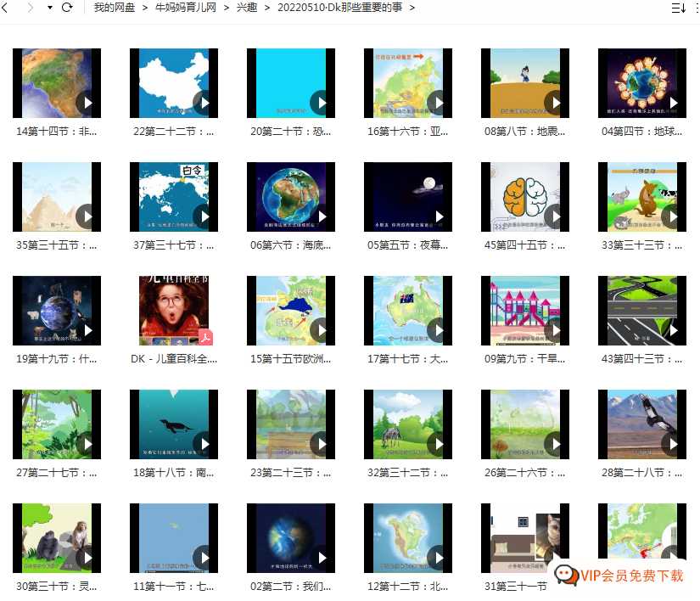Select file name 15第十五节欧洲...
700x601 pixels.
(291, 359)
